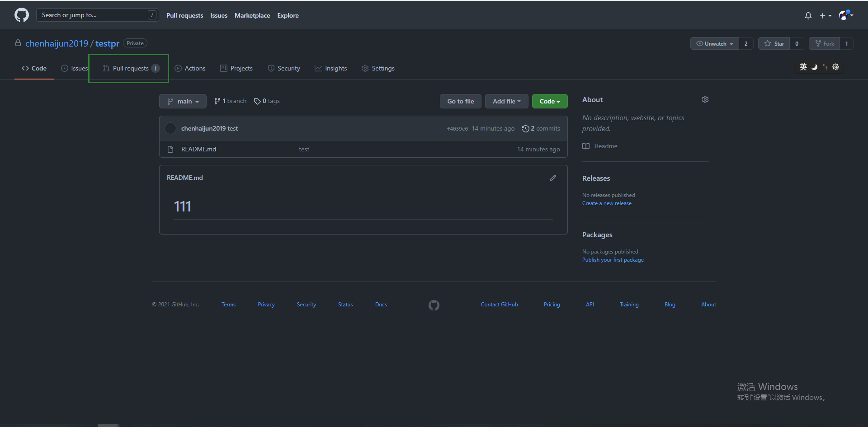Expand the green Code dropdown
The height and width of the screenshot is (427, 868).
click(x=550, y=101)
